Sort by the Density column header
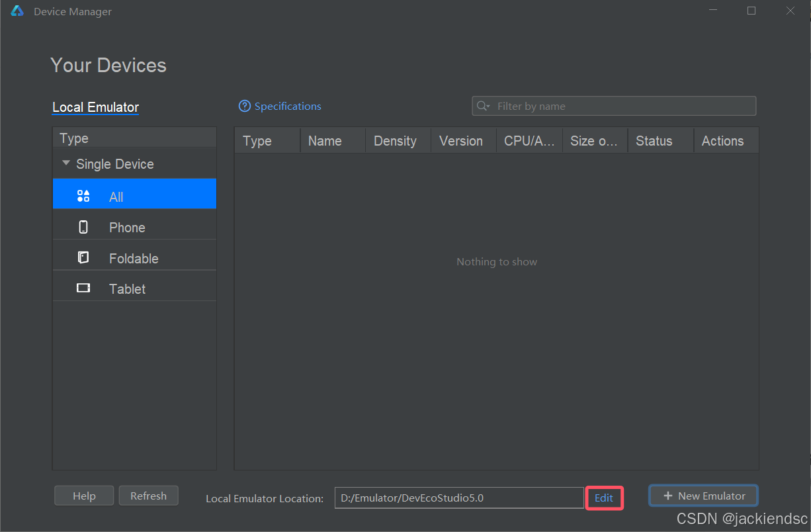Screen dimensions: 811x532 click(x=398, y=140)
